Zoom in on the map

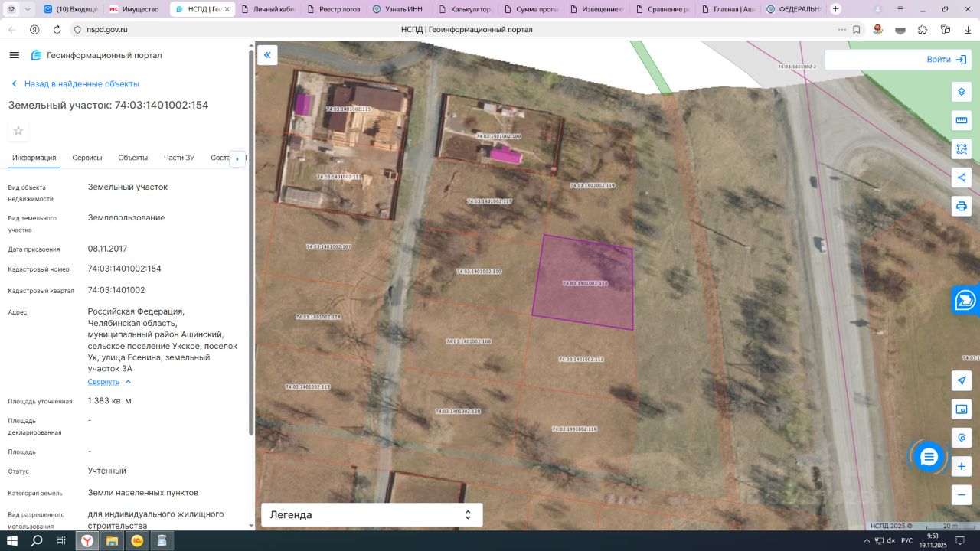(962, 466)
